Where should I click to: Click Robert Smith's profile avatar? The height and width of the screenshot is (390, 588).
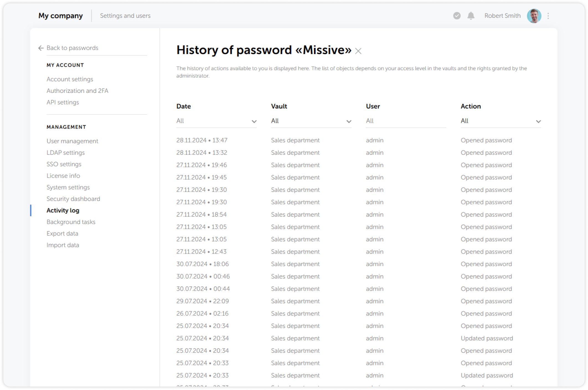534,16
